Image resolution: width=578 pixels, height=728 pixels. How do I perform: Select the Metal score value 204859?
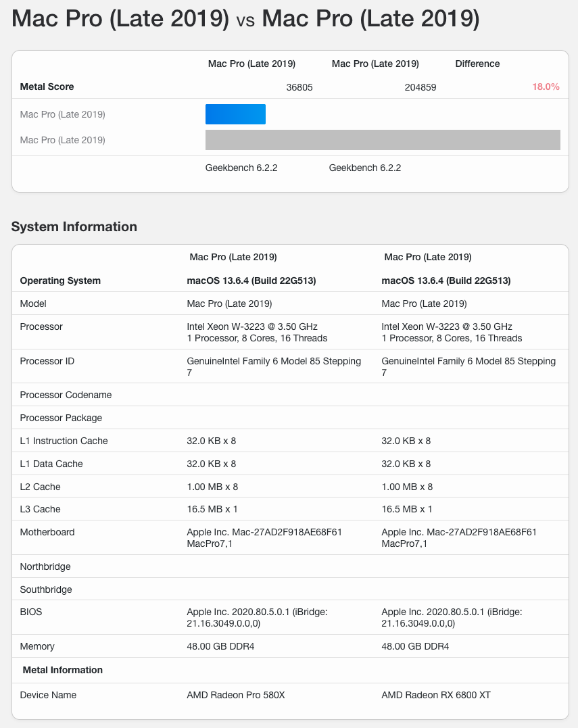point(420,87)
